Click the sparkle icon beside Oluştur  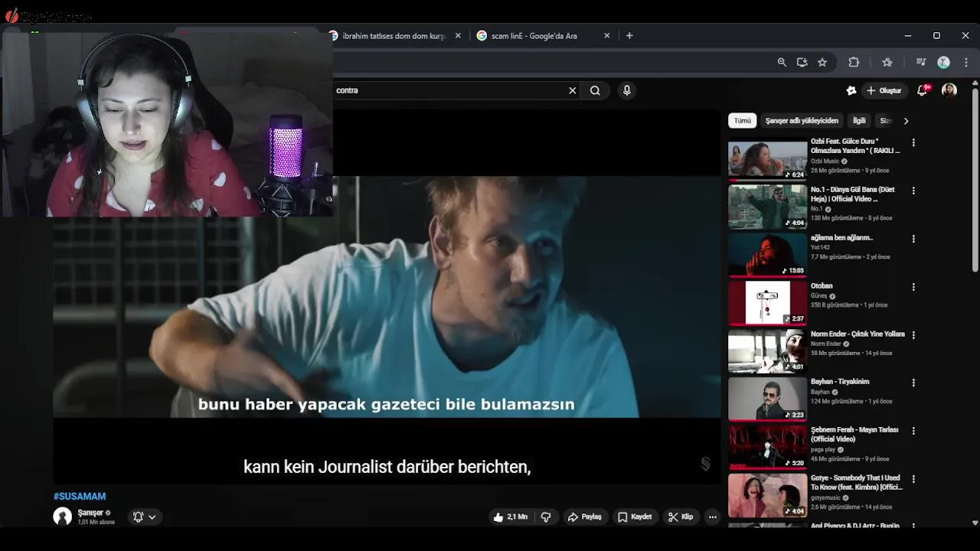[851, 90]
